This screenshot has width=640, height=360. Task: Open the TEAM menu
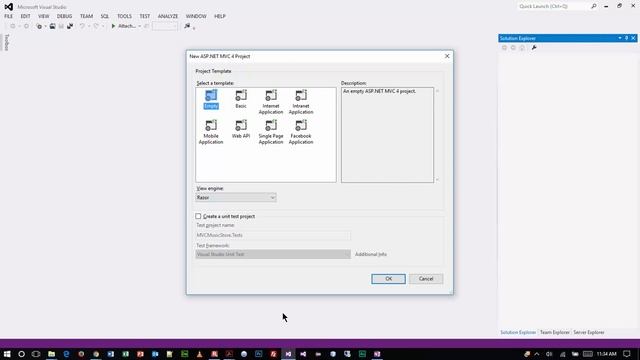(x=86, y=16)
